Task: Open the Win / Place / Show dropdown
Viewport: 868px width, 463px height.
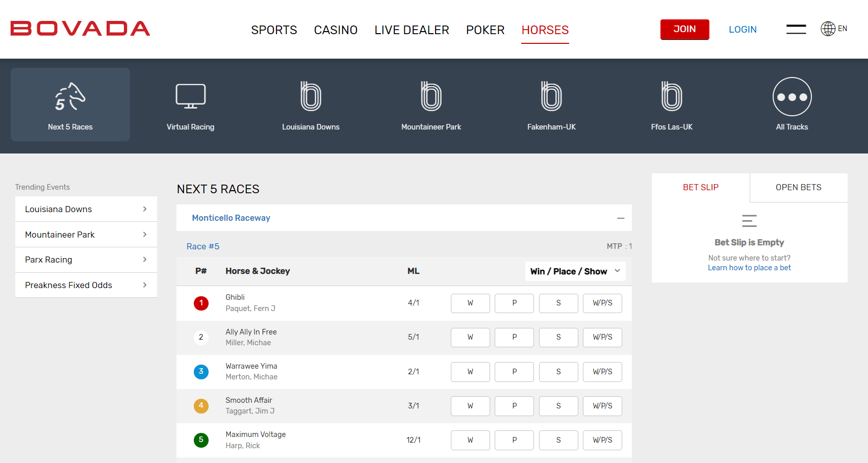Action: (575, 271)
